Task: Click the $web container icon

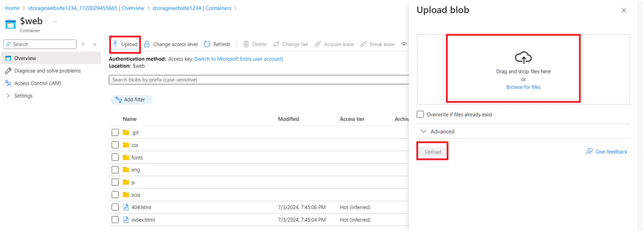Action: tap(10, 24)
